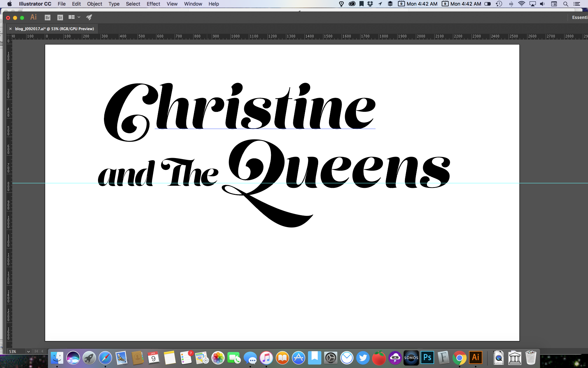Open Adobe Stock via St icon
The width and height of the screenshot is (588, 368).
tap(60, 17)
